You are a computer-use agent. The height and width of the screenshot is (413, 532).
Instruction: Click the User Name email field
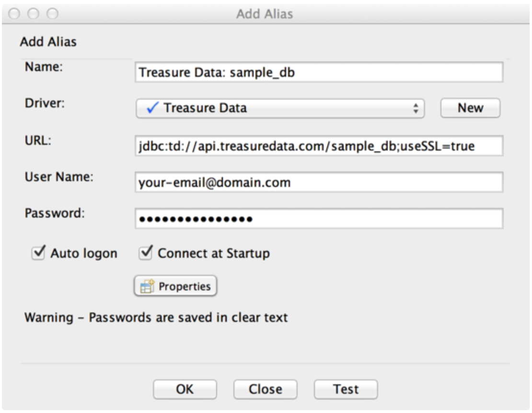[319, 183]
